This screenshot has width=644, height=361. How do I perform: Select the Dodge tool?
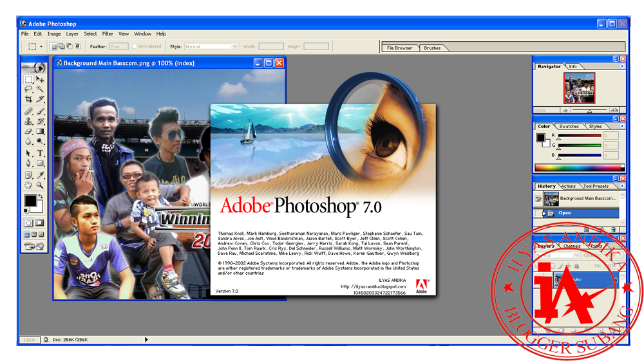click(40, 141)
